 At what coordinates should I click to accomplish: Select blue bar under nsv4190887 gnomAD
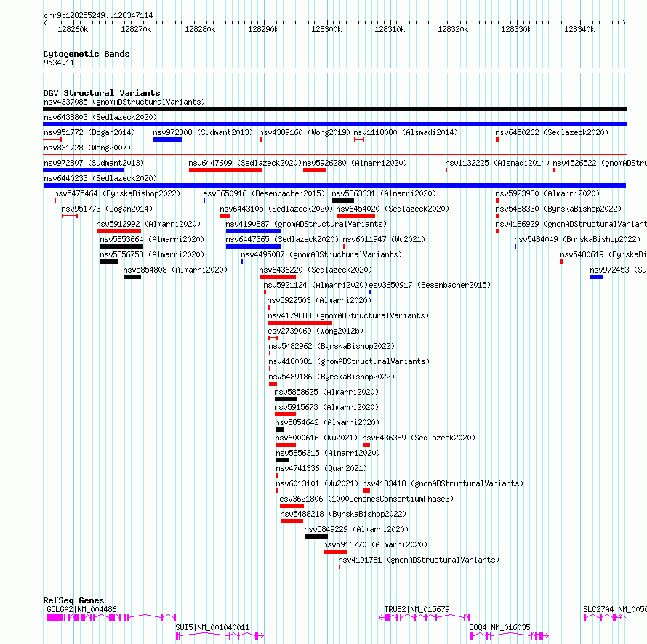(x=254, y=231)
